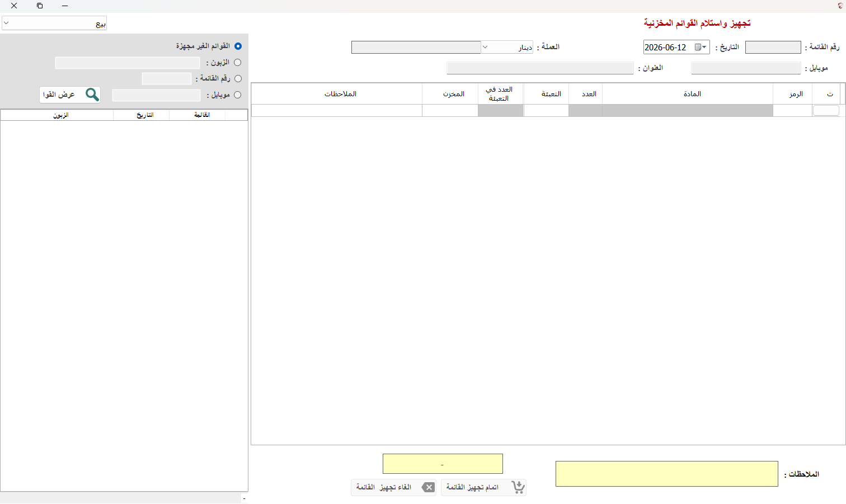Screen dimensions: 846x504
Task: Click the الغاء تجهيز القائمة button
Action: click(394, 487)
